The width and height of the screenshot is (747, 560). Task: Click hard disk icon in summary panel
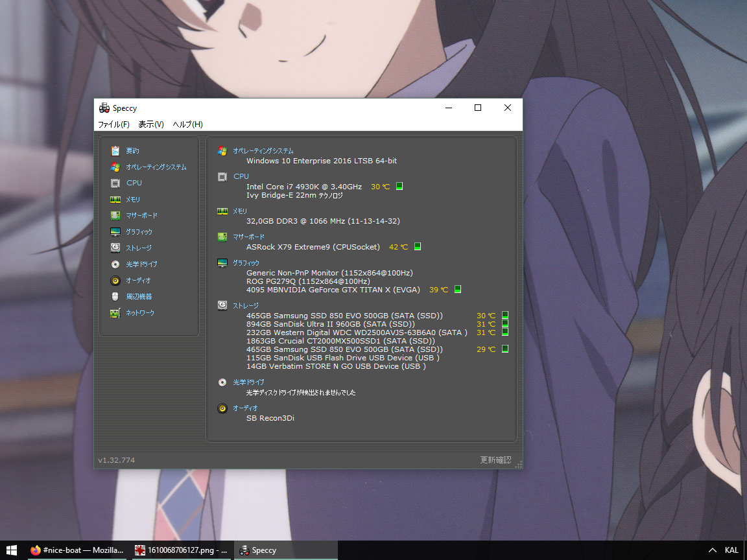[222, 305]
